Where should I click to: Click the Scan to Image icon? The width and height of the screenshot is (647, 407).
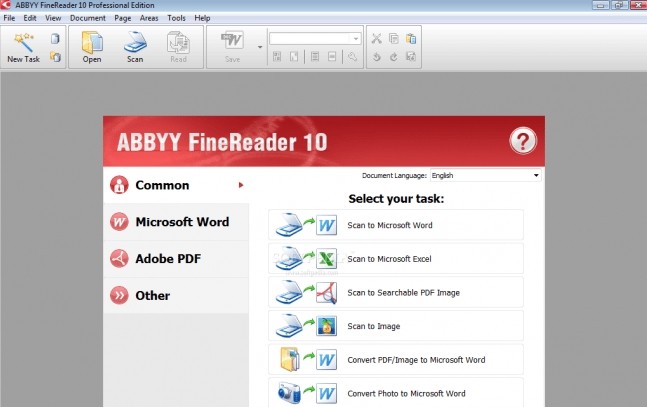coord(308,326)
